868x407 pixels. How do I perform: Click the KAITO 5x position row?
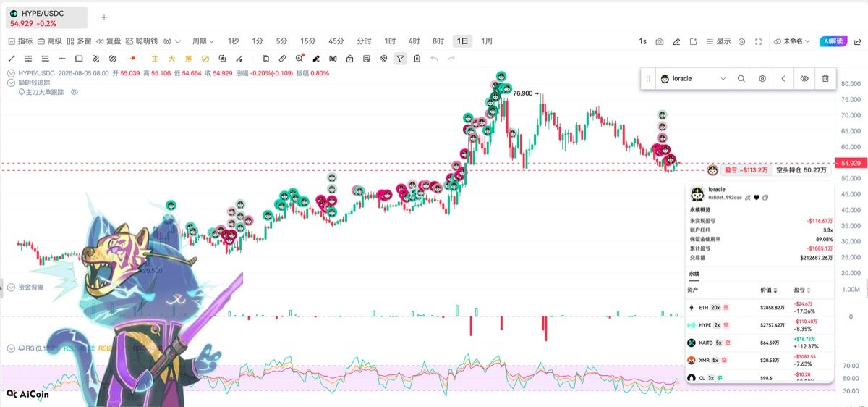(759, 343)
